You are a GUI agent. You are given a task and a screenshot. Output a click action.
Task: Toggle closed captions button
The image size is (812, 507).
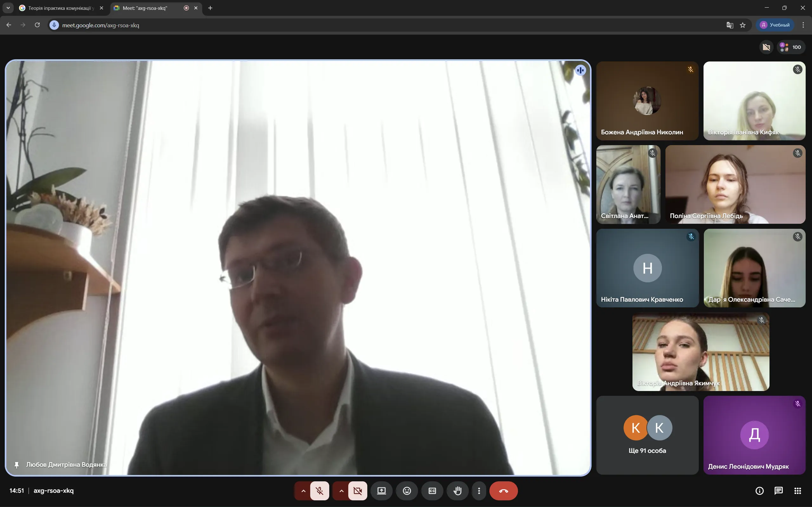click(432, 491)
